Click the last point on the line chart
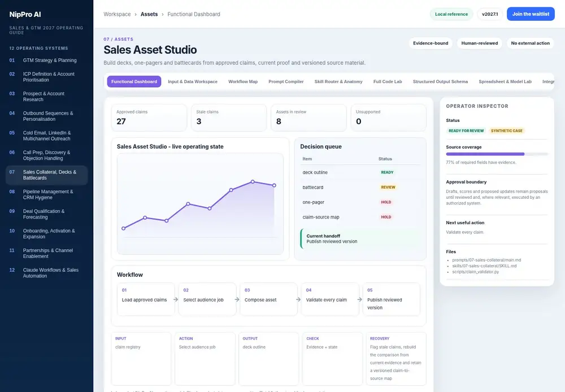Viewport: 565px width, 392px height. click(274, 185)
